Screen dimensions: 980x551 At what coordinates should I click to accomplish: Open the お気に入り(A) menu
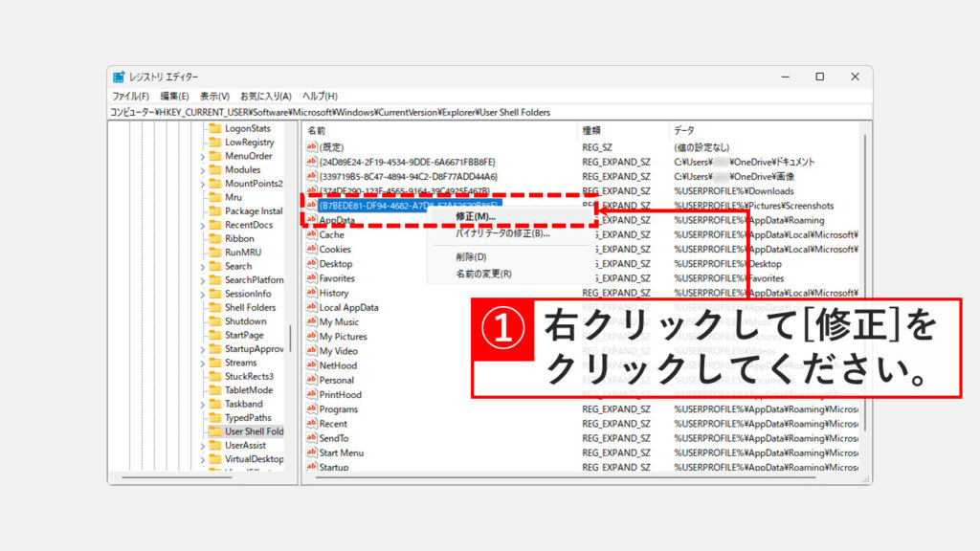(x=266, y=97)
